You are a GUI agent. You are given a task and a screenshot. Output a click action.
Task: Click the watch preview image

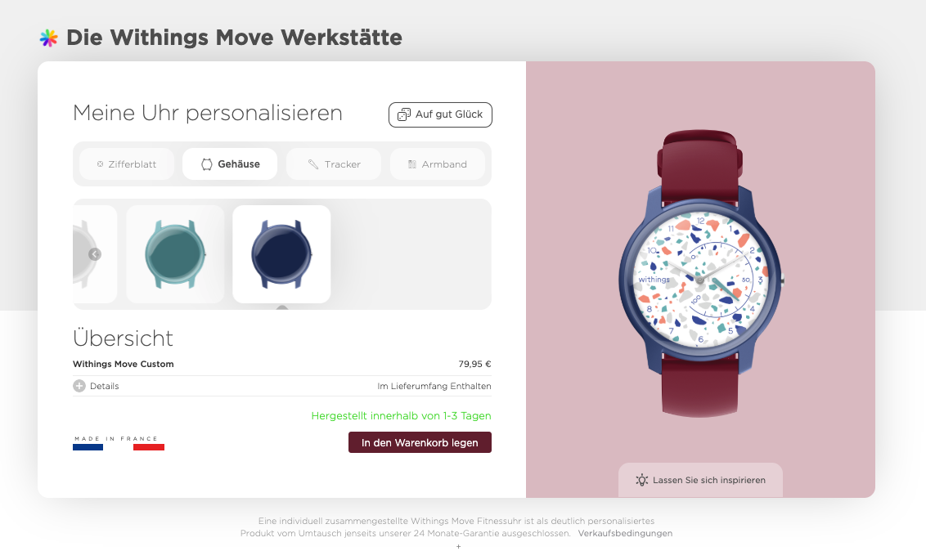(x=700, y=273)
